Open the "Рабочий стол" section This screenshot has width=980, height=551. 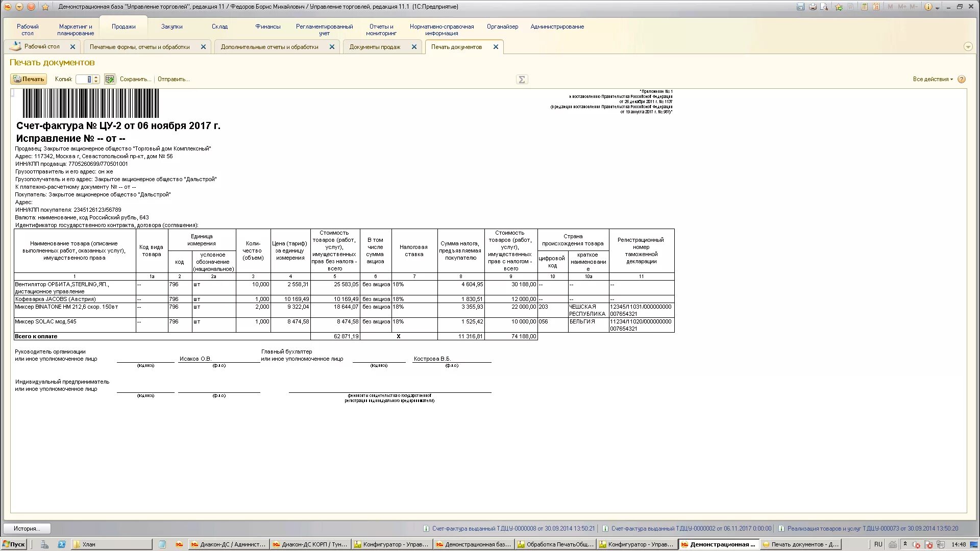tap(28, 30)
